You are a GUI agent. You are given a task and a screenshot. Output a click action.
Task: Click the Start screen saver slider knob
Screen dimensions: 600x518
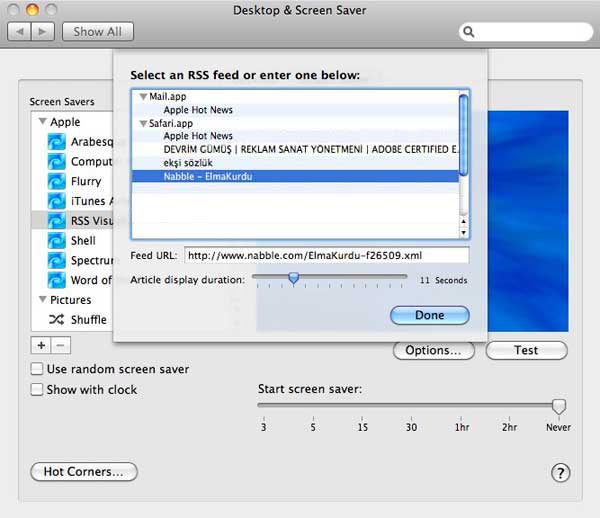(x=559, y=406)
